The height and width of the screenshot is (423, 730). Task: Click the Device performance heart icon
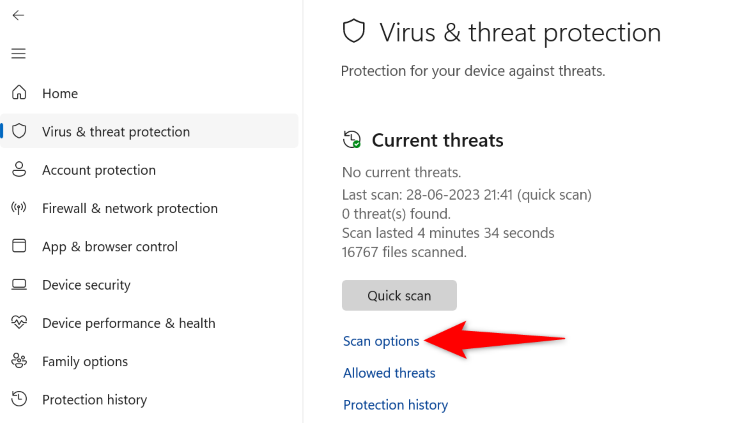(x=19, y=323)
